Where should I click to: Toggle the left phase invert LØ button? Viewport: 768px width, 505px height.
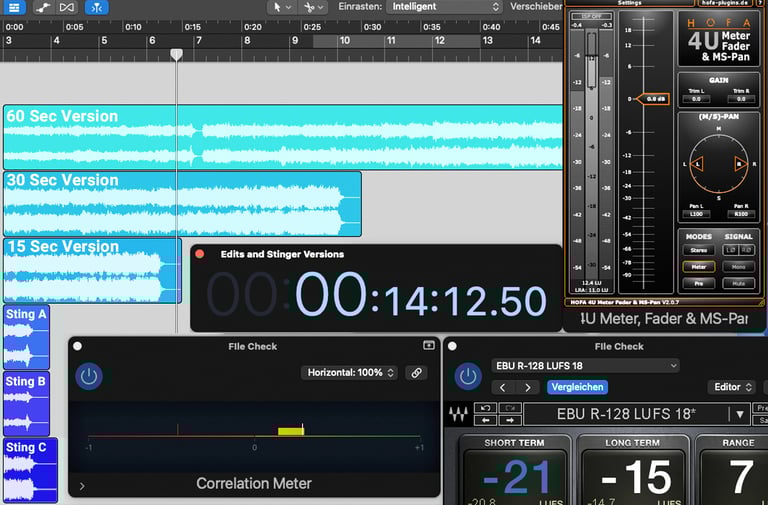tap(731, 250)
